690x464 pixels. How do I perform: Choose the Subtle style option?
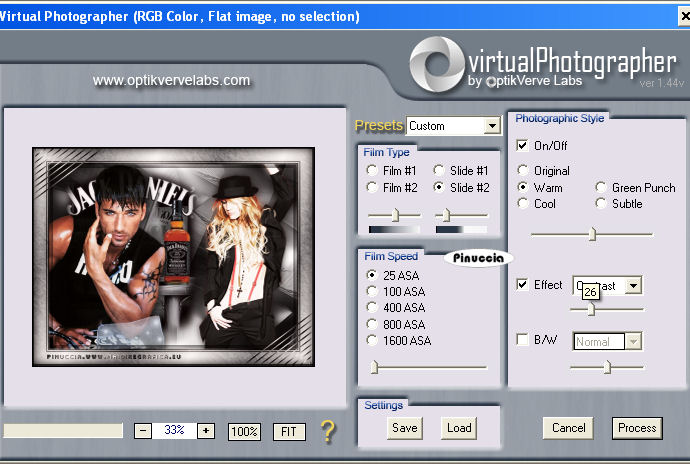(x=601, y=203)
